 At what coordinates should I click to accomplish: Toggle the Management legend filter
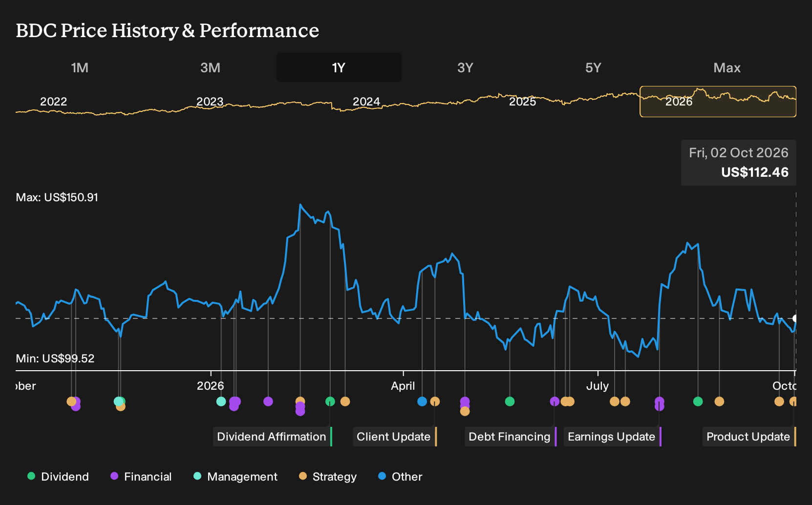click(x=235, y=477)
